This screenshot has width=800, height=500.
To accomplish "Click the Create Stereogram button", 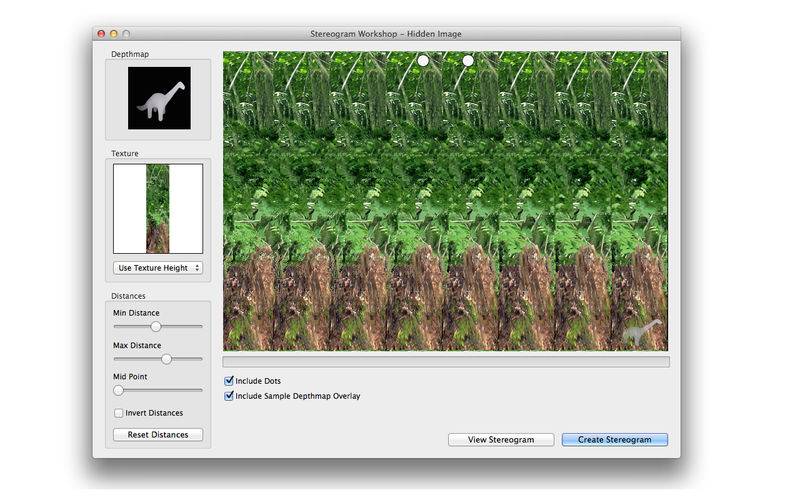I will [615, 440].
